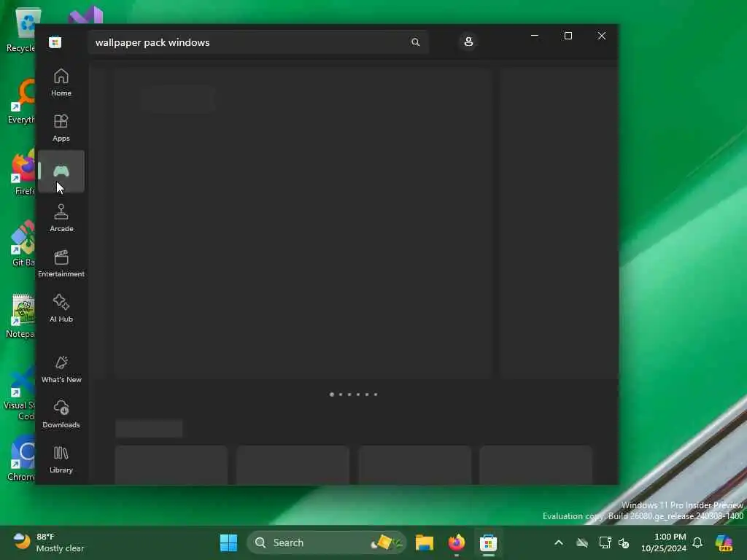Open the volume muted tray icon
The height and width of the screenshot is (560, 747).
624,542
